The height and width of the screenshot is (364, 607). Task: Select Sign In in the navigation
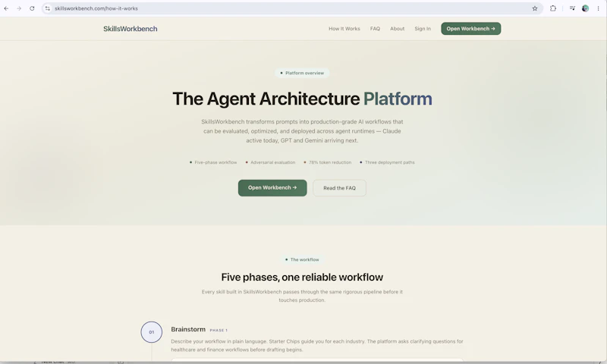pos(423,29)
